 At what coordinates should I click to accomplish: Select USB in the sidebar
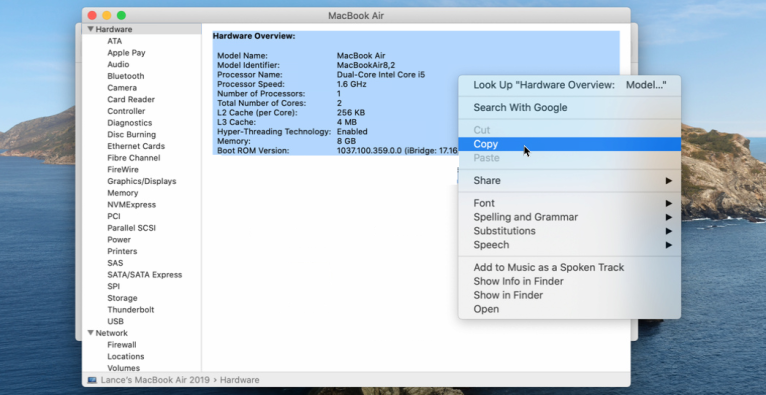pos(115,322)
